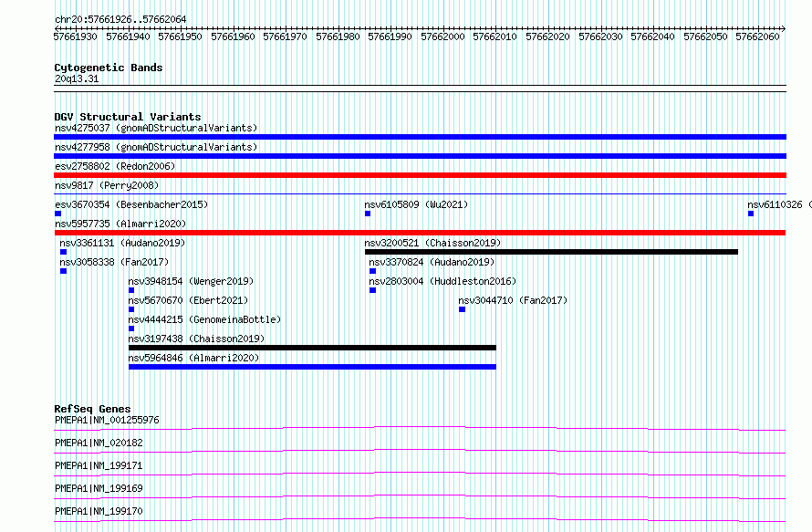Select the nsv5670670 (Ebert2021) label
Viewport: 812px width, 532px height.
189,300
